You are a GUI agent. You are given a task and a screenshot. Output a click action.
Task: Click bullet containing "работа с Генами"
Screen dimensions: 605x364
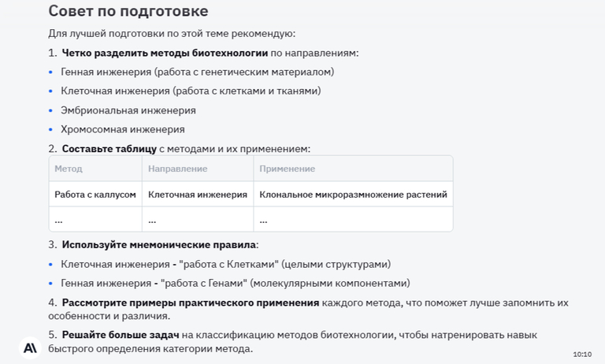[236, 284]
